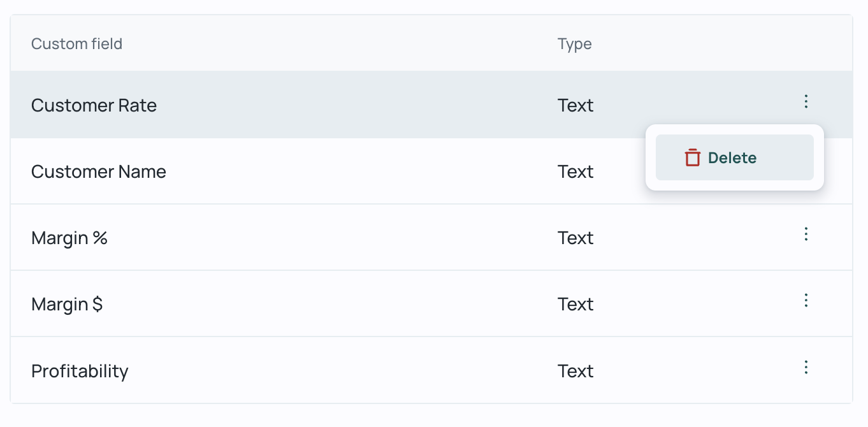Select the Profitability field name
Screen dimensions: 868x427
pos(80,371)
